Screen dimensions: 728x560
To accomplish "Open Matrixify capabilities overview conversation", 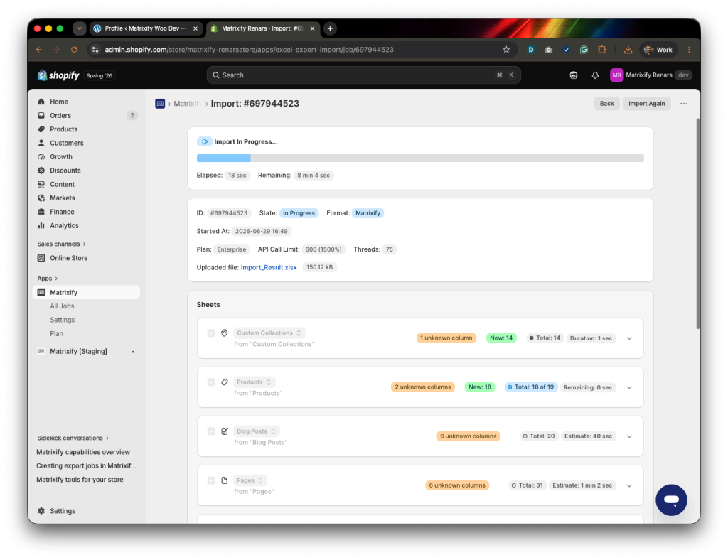I will click(x=83, y=452).
